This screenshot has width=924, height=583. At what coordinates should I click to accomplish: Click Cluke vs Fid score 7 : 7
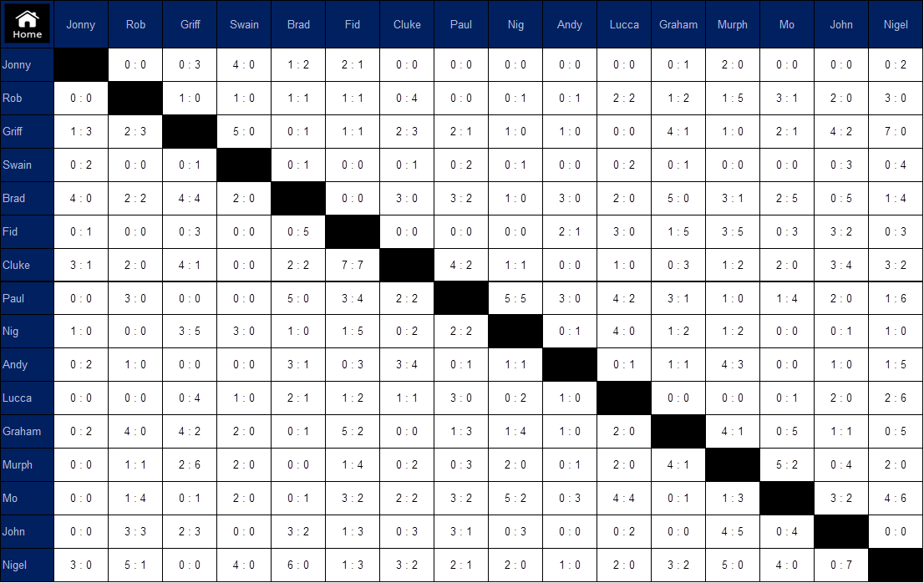click(x=353, y=265)
